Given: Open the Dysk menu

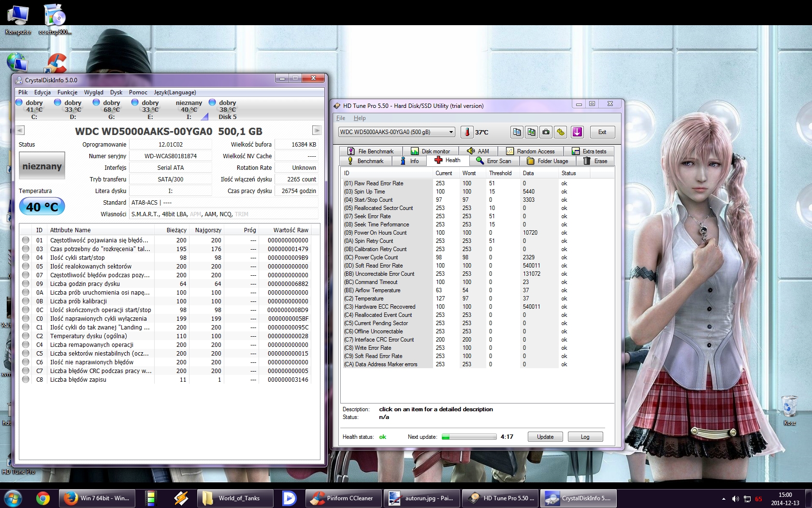Looking at the screenshot, I should click(x=116, y=92).
